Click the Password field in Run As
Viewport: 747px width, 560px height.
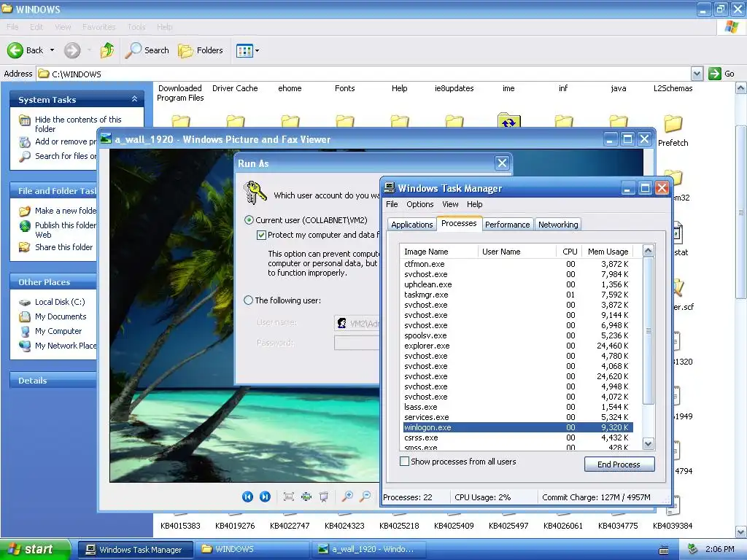pos(357,343)
